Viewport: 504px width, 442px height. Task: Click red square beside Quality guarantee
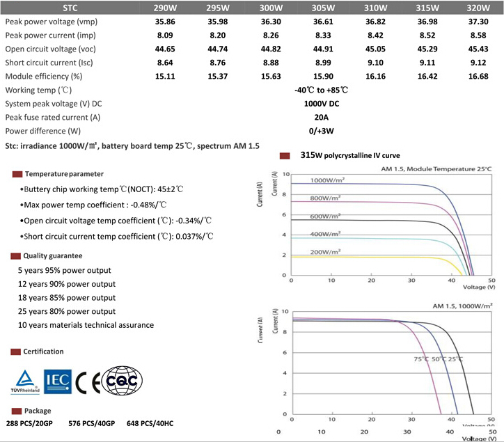[x=15, y=256]
